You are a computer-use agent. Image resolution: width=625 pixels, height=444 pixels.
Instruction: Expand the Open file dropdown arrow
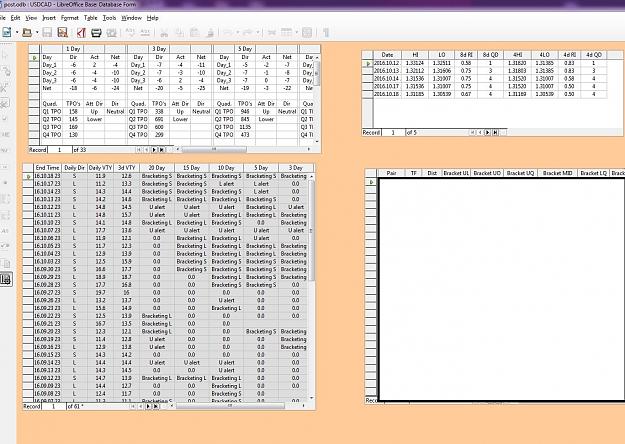pos(37,32)
